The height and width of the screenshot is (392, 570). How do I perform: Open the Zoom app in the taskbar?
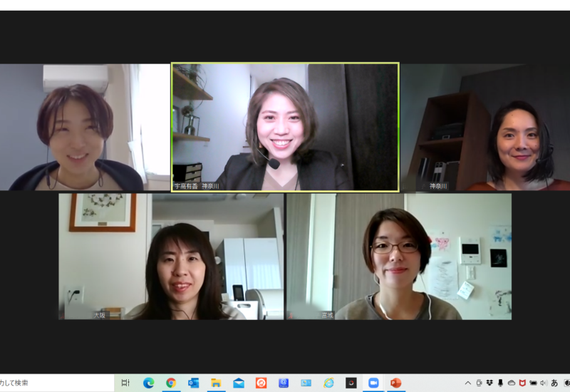373,383
